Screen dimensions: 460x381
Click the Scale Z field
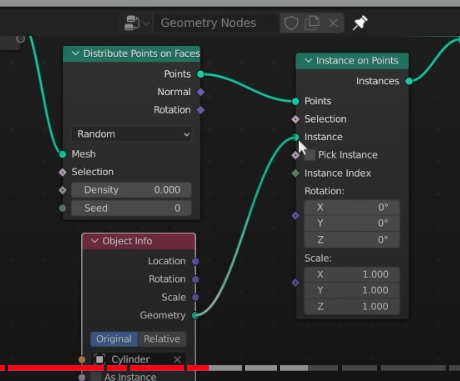coord(352,306)
